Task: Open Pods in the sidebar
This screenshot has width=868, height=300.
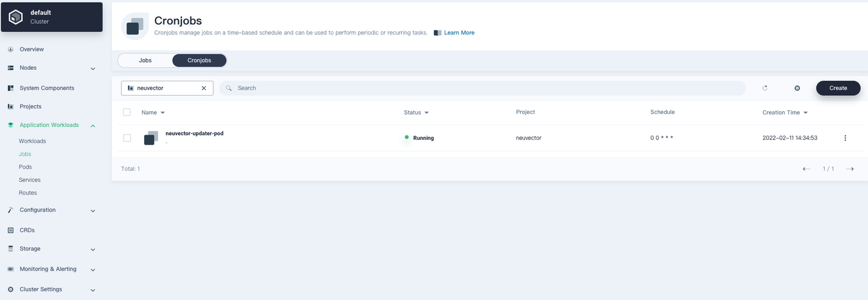Action: tap(25, 167)
